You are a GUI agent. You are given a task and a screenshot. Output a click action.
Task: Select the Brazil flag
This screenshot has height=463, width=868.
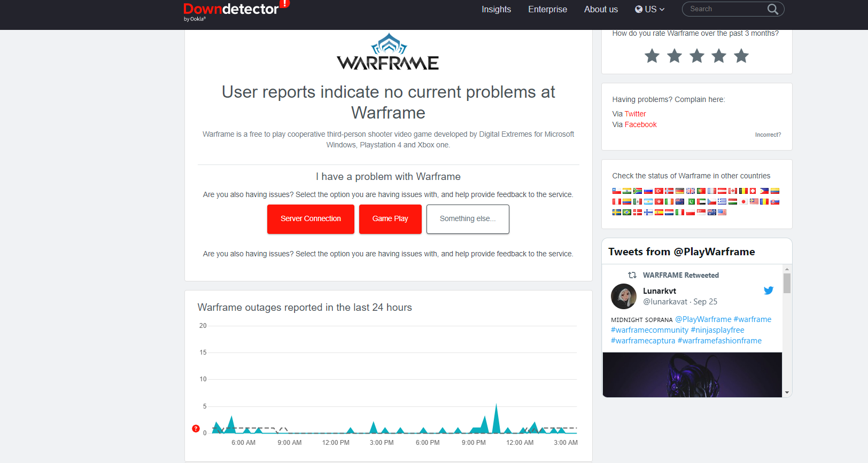(627, 212)
